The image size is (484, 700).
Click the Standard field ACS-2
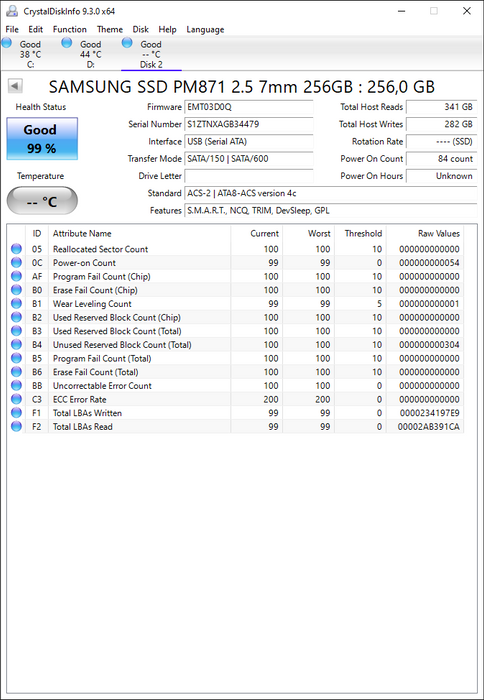pos(331,193)
